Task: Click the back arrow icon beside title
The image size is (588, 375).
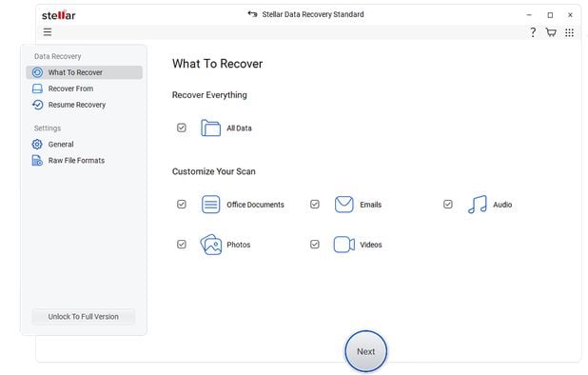Action: pos(252,14)
